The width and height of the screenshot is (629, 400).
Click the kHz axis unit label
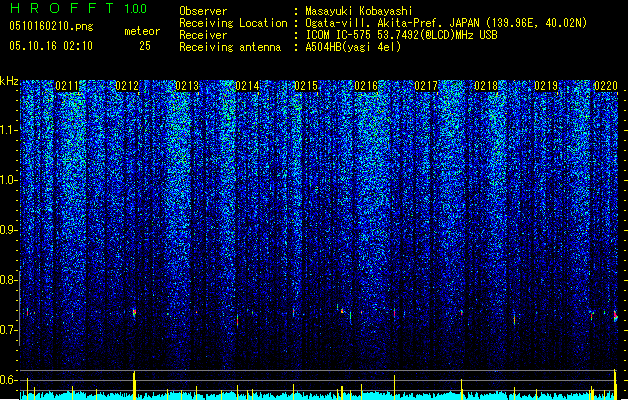9,81
